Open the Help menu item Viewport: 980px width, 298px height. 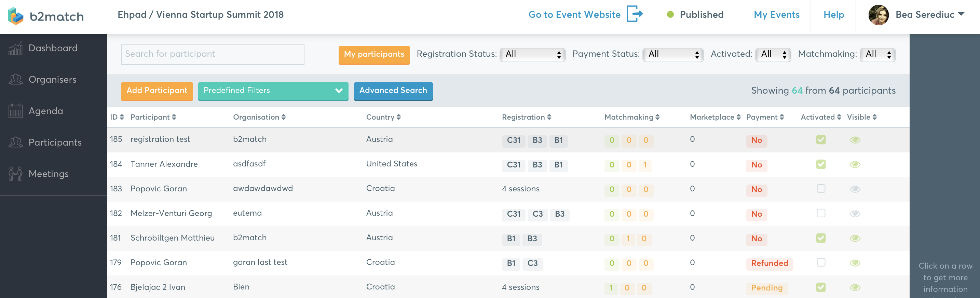pyautogui.click(x=833, y=15)
